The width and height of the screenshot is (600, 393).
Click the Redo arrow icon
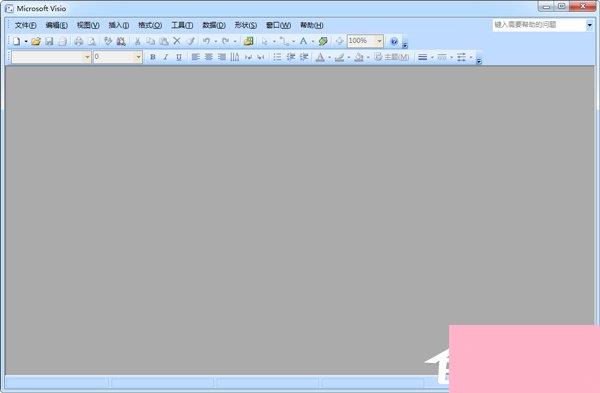[x=226, y=41]
